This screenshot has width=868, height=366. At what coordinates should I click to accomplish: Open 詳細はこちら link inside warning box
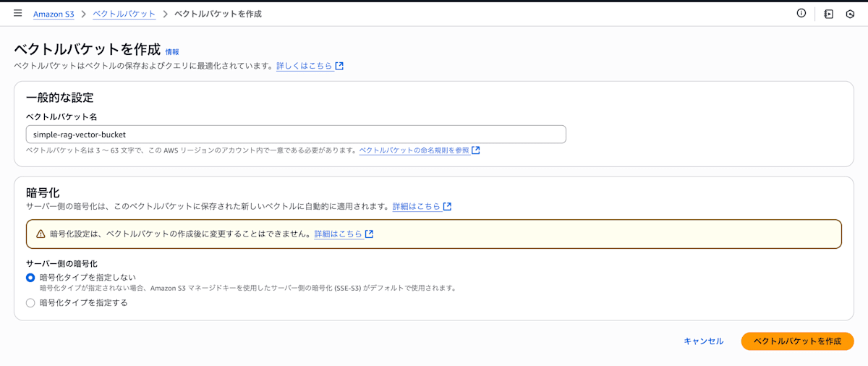coord(339,234)
